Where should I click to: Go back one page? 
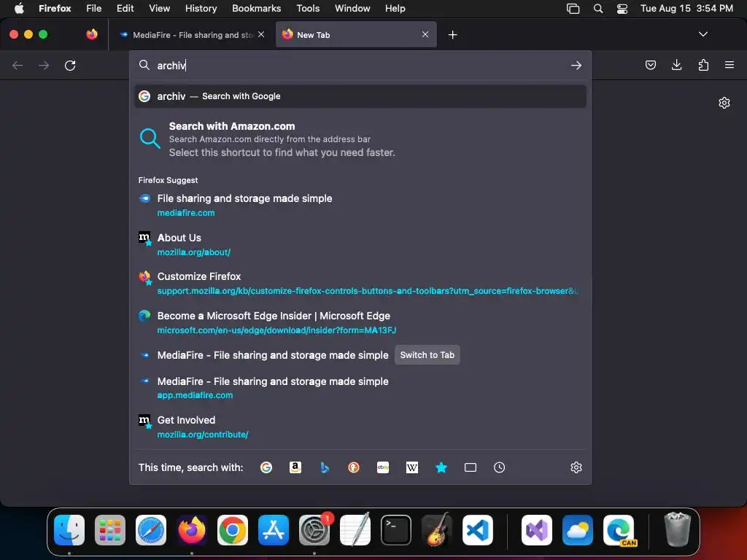18,65
